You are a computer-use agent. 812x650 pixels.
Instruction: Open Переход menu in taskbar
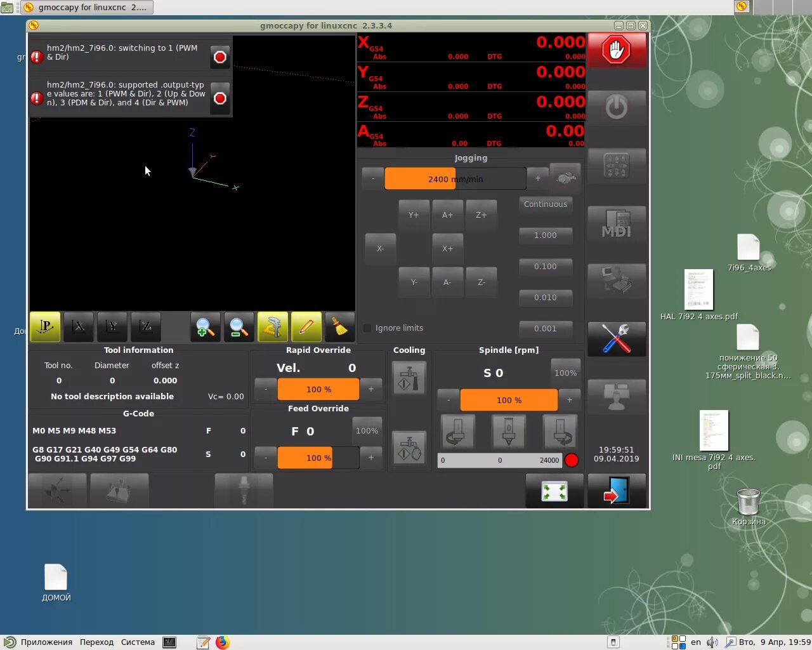[x=96, y=642]
